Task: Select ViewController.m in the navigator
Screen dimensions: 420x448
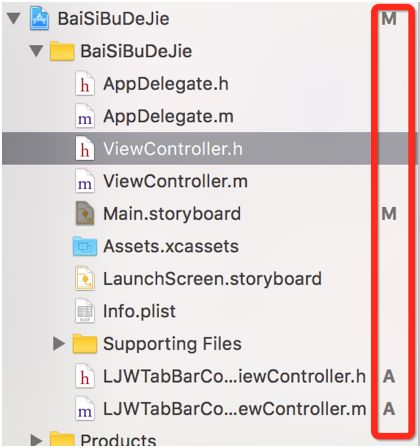Action: pyautogui.click(x=176, y=182)
